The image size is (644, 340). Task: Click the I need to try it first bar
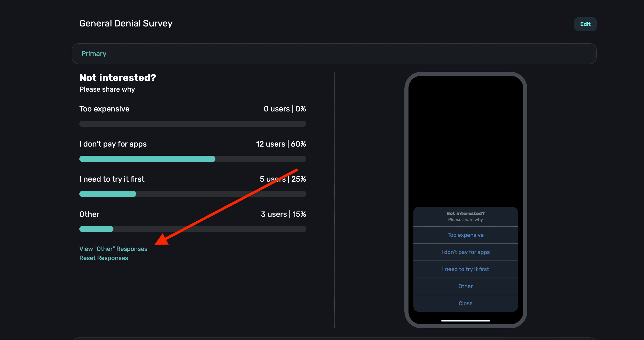[193, 194]
